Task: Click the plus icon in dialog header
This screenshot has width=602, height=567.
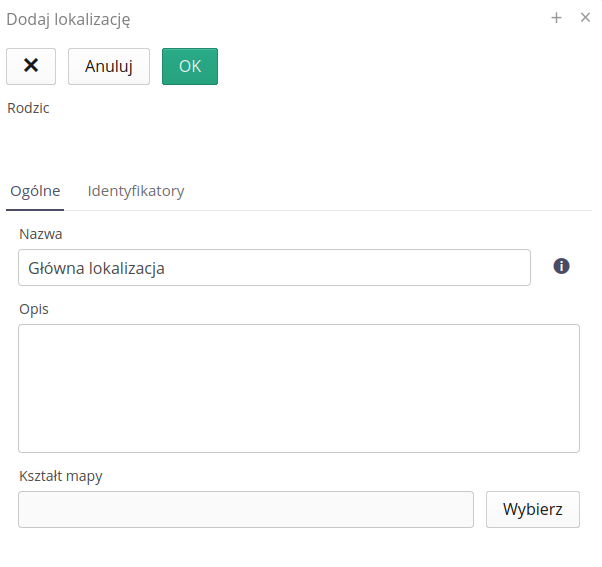Action: (557, 17)
